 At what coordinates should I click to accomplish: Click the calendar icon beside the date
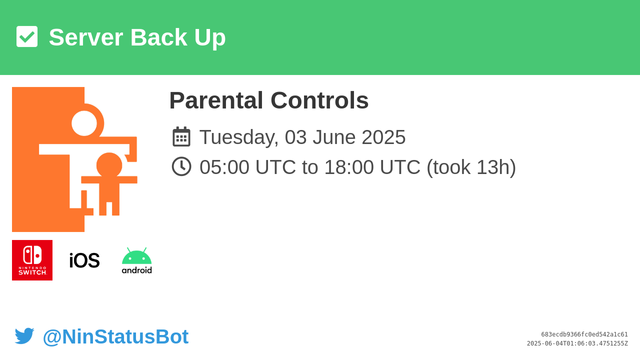tap(181, 137)
